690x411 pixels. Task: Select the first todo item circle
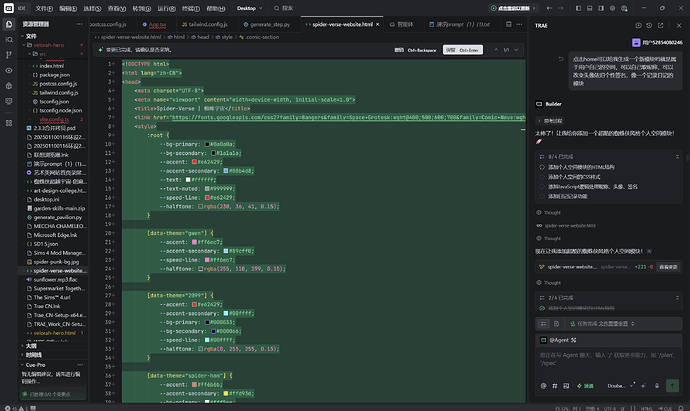click(x=542, y=167)
